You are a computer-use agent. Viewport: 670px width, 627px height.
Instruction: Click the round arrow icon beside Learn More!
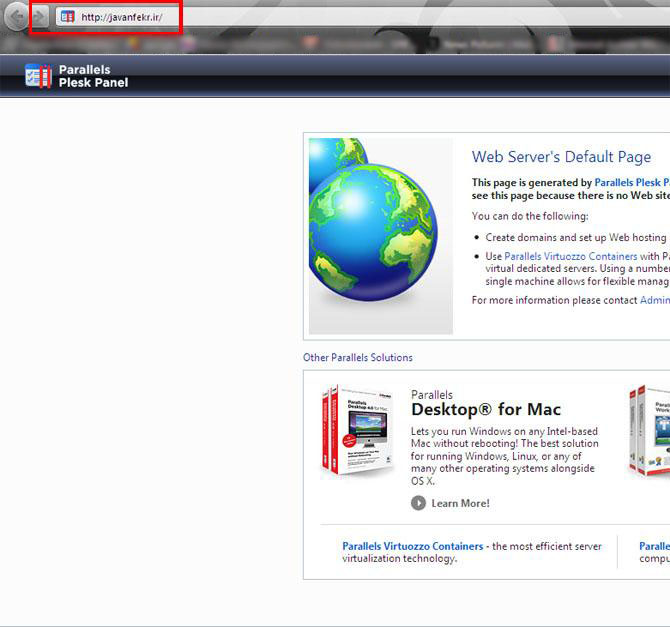[x=418, y=503]
